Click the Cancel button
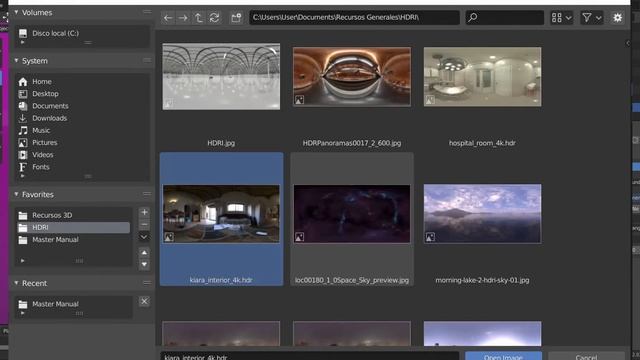640x360 pixels. click(x=586, y=356)
